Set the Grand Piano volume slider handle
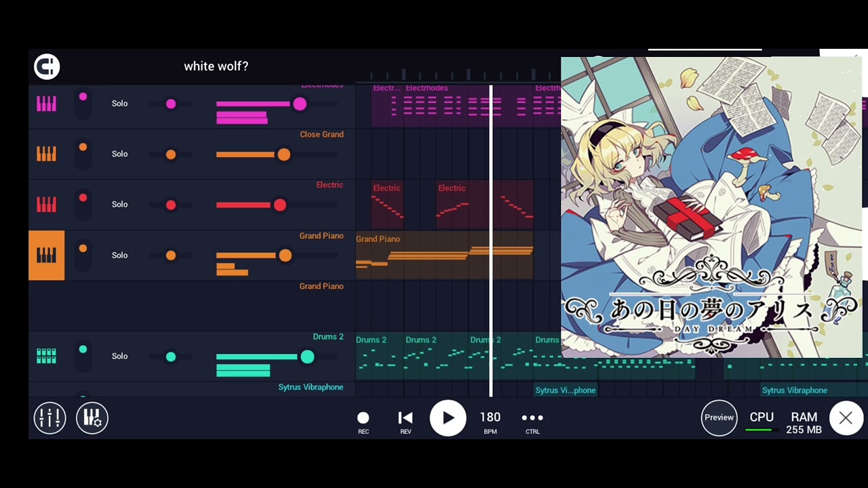868x488 pixels. [x=285, y=256]
